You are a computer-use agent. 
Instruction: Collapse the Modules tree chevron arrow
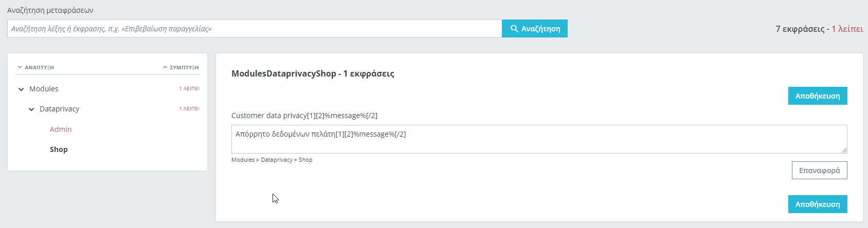(x=21, y=89)
